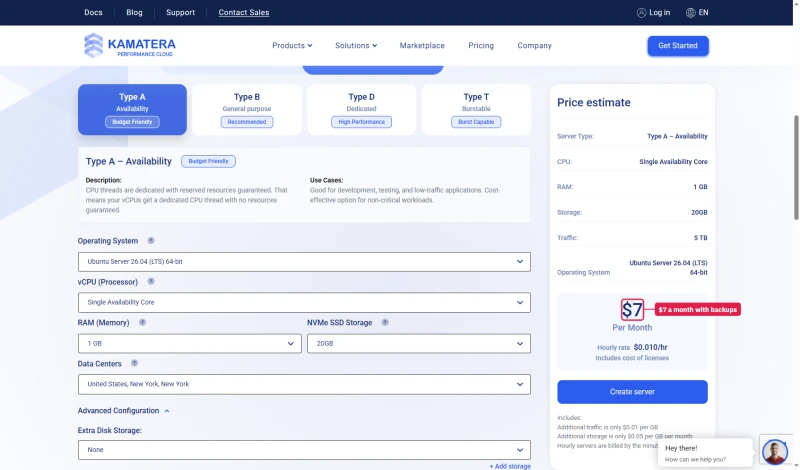800x470 pixels.
Task: Collapse the Advanced Configuration section
Action: click(x=123, y=411)
